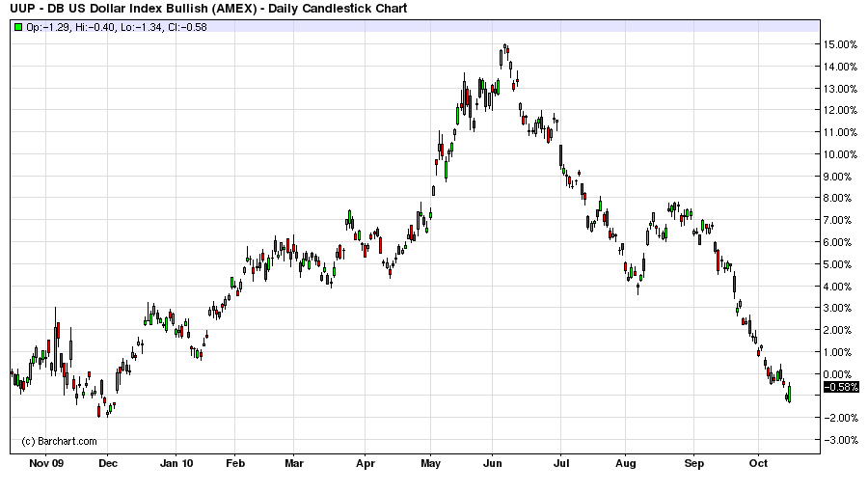Click the 9.00% y-axis label
The image size is (868, 493).
[839, 177]
